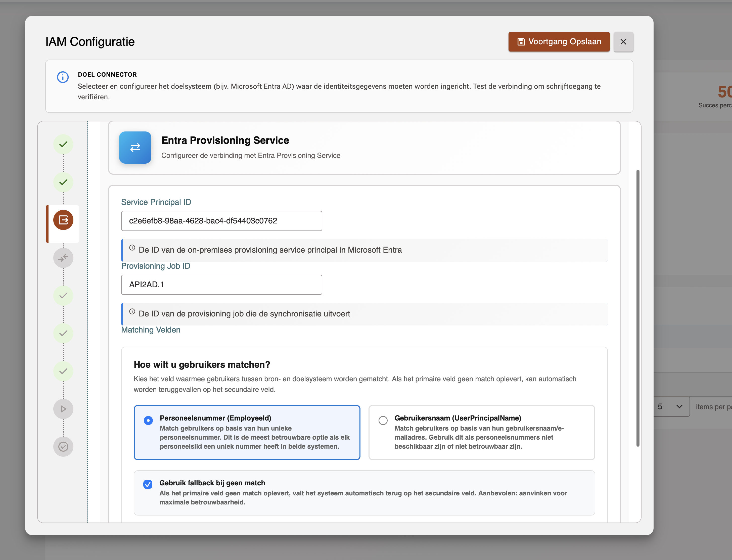This screenshot has height=560, width=732.
Task: Uncheck Gebruik fallback bij geen match
Action: (148, 484)
